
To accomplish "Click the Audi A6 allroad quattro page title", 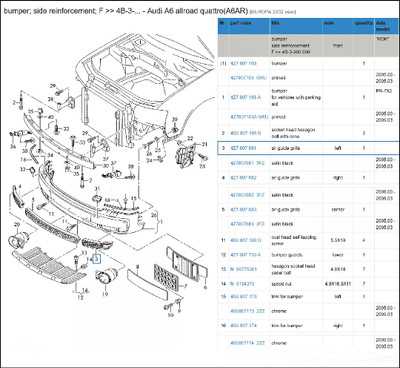I will click(x=126, y=11).
